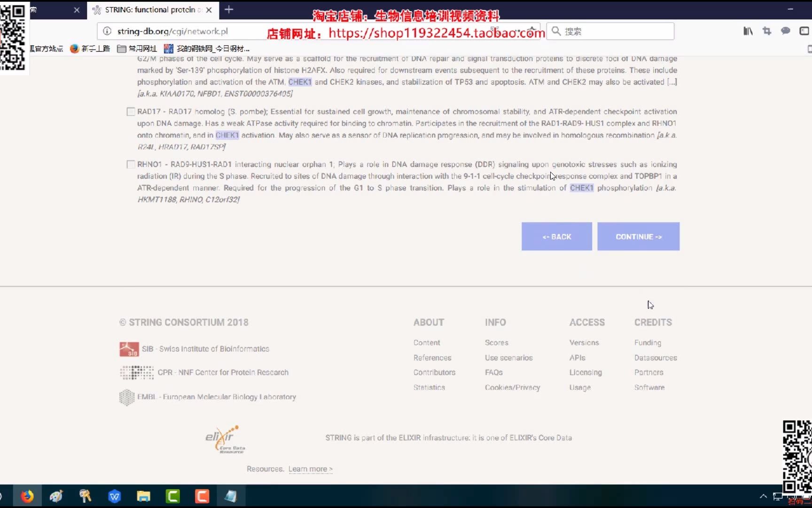Open the browser library icon
The height and width of the screenshot is (508, 812).
(x=748, y=31)
